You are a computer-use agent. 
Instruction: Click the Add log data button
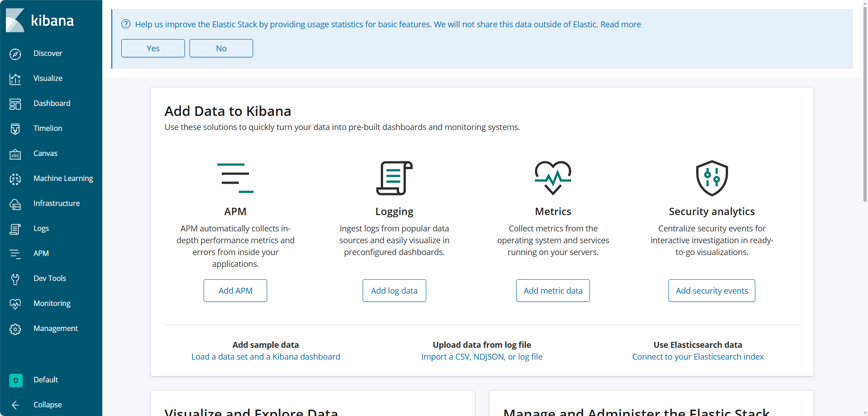(394, 291)
